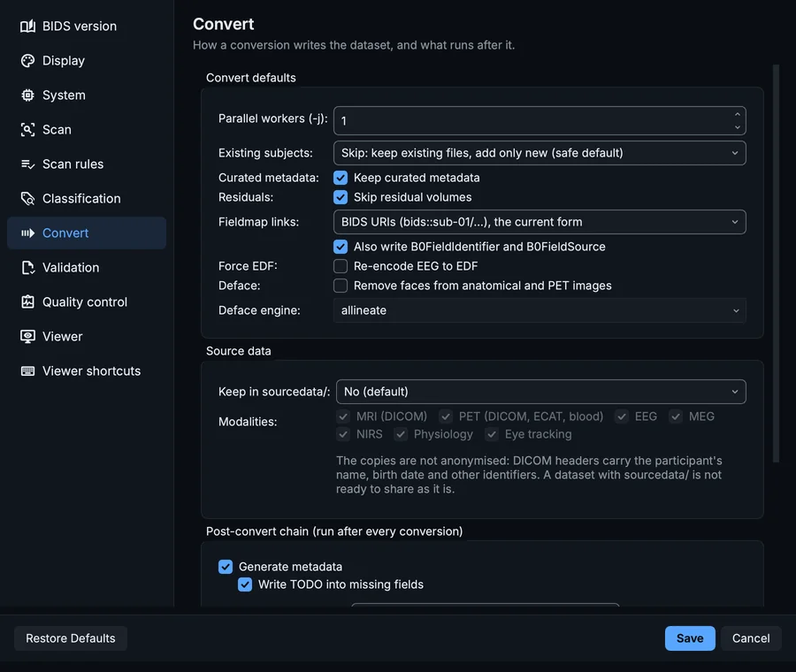The image size is (796, 672).
Task: Click the Viewer shortcuts keyboard icon
Action: pos(28,371)
